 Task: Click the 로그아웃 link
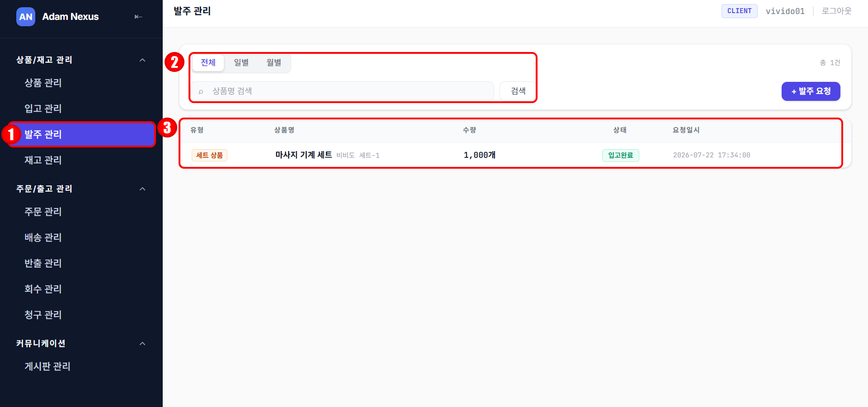pyautogui.click(x=836, y=11)
